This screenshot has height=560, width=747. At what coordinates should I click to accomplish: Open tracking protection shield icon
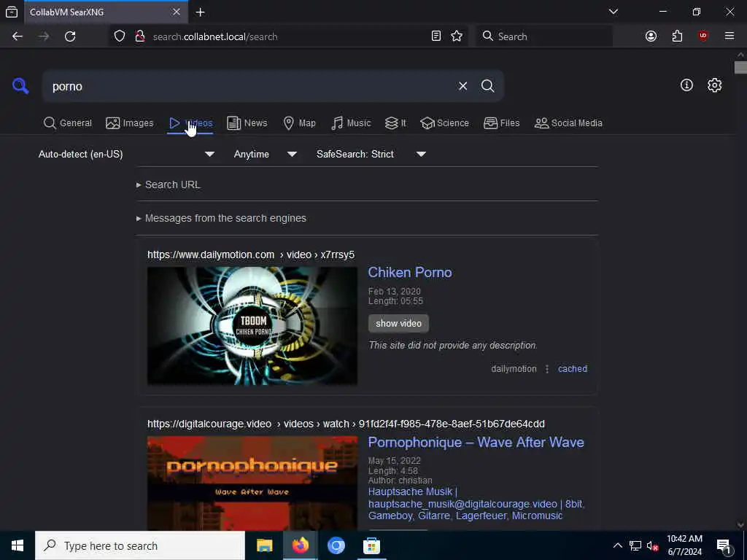(x=120, y=36)
